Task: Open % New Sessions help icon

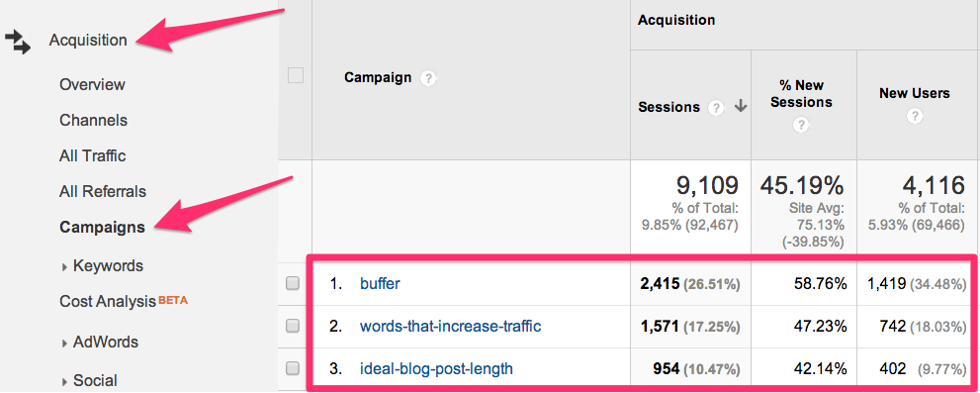Action: [801, 126]
